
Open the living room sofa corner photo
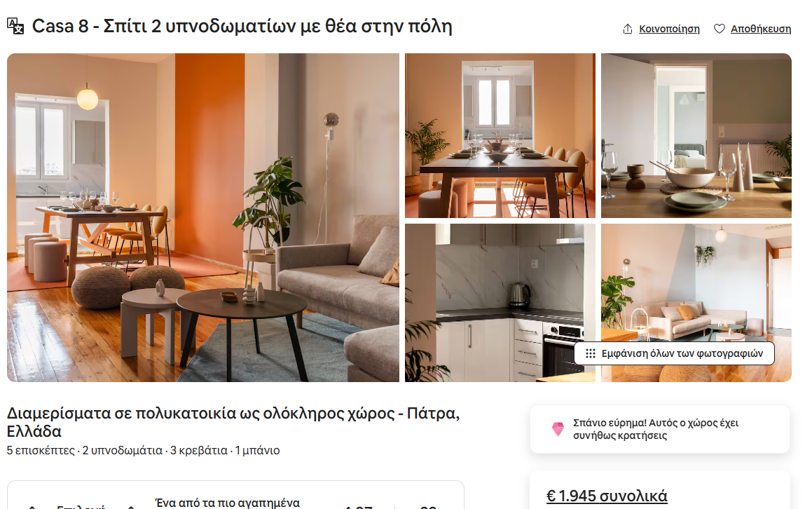click(x=696, y=283)
